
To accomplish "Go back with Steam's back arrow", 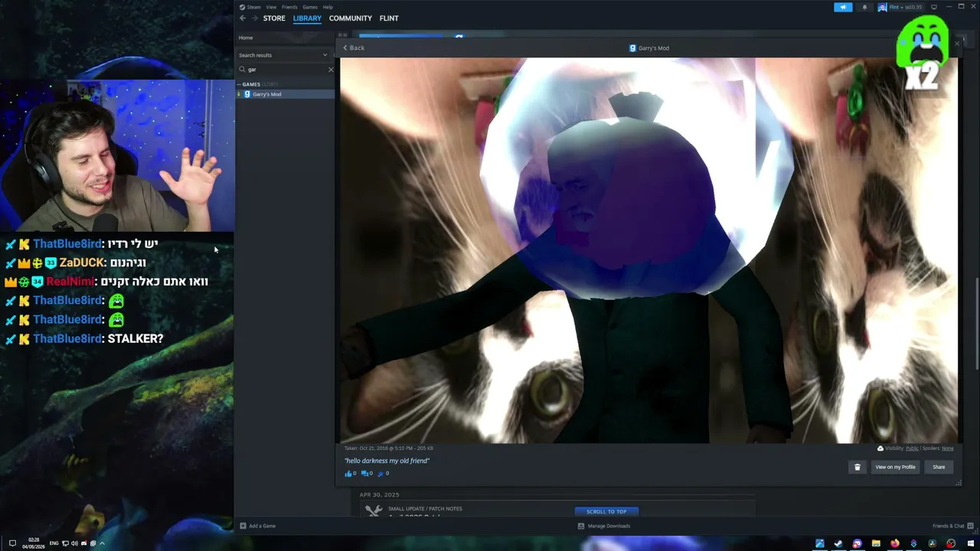I will [243, 18].
